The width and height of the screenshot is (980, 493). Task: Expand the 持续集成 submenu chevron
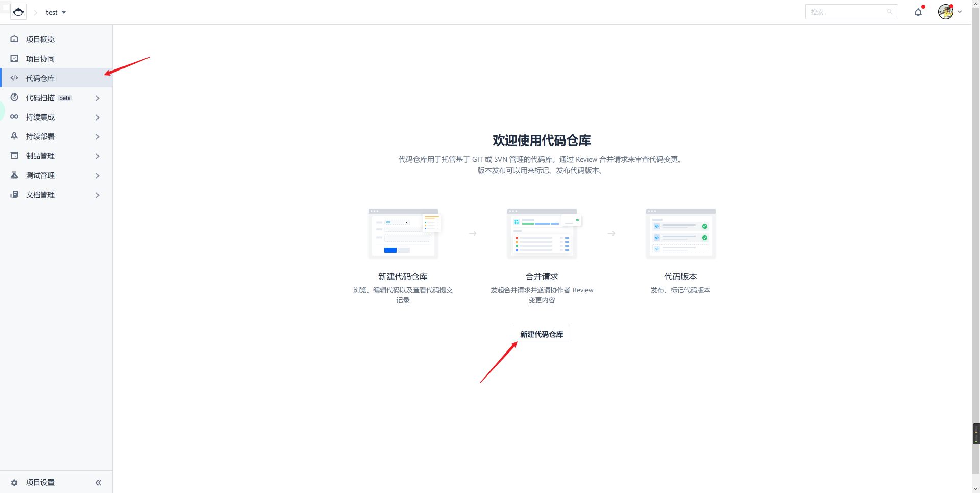click(97, 118)
